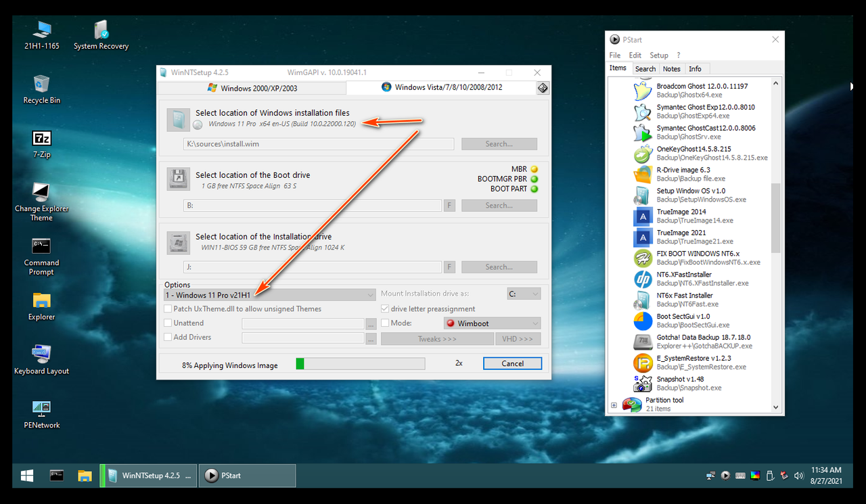866x504 pixels.
Task: Launch OneKeyGhost14.5.8.215 entry icon
Action: pos(643,154)
